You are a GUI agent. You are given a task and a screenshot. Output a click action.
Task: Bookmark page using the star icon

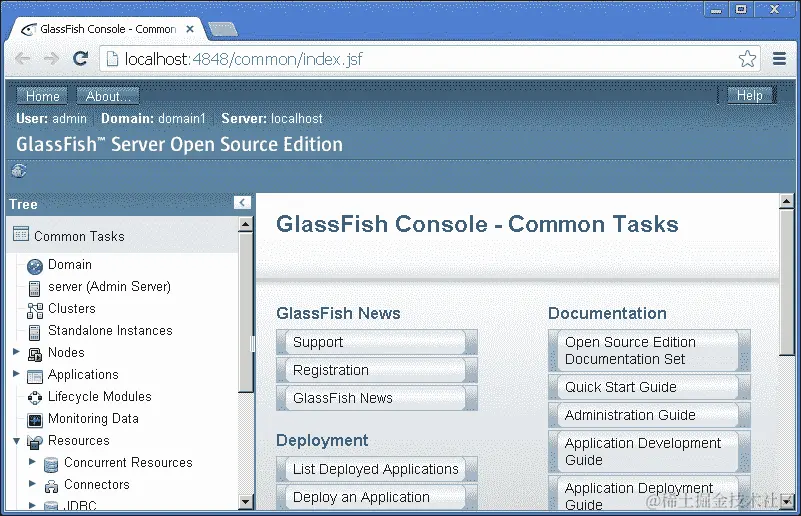tap(747, 59)
